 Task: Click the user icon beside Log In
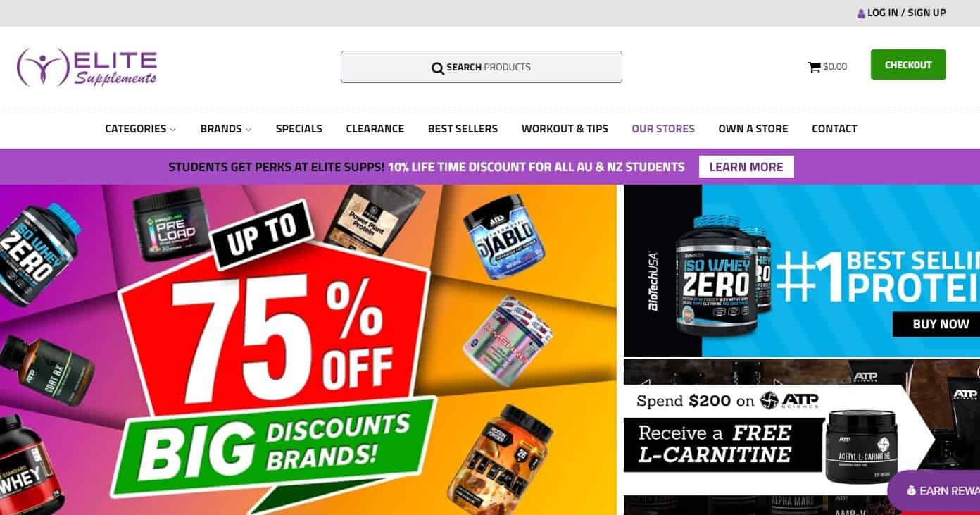tap(861, 13)
